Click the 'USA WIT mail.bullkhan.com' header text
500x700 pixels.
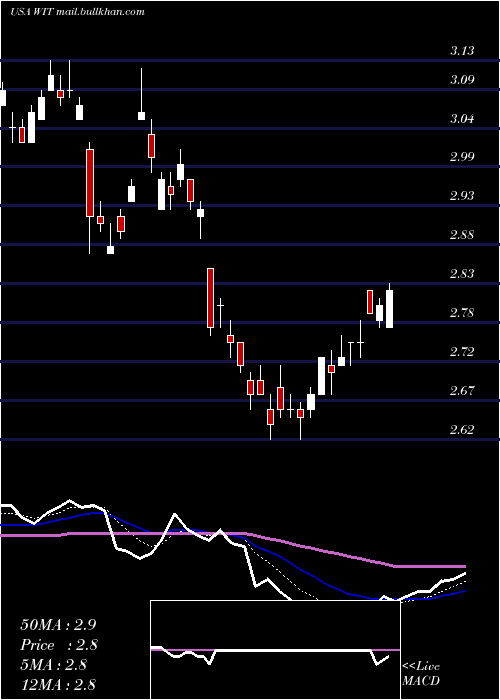click(x=78, y=12)
